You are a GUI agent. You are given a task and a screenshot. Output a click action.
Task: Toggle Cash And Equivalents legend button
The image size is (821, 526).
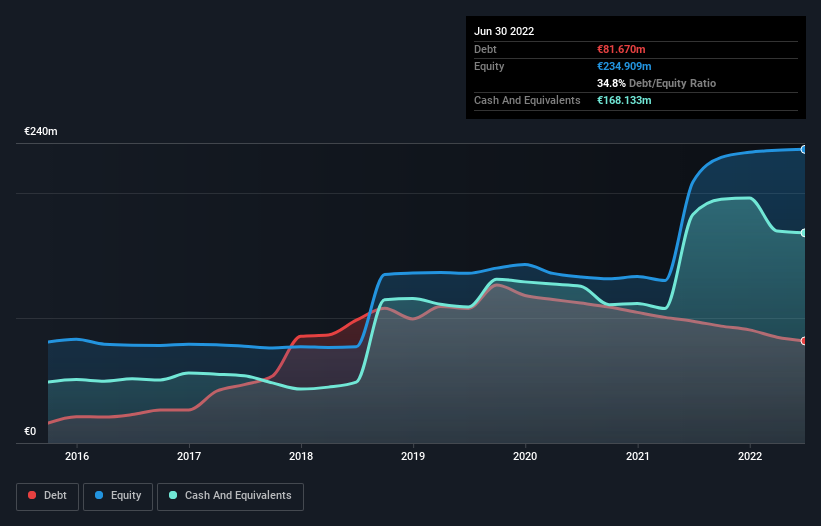click(230, 496)
